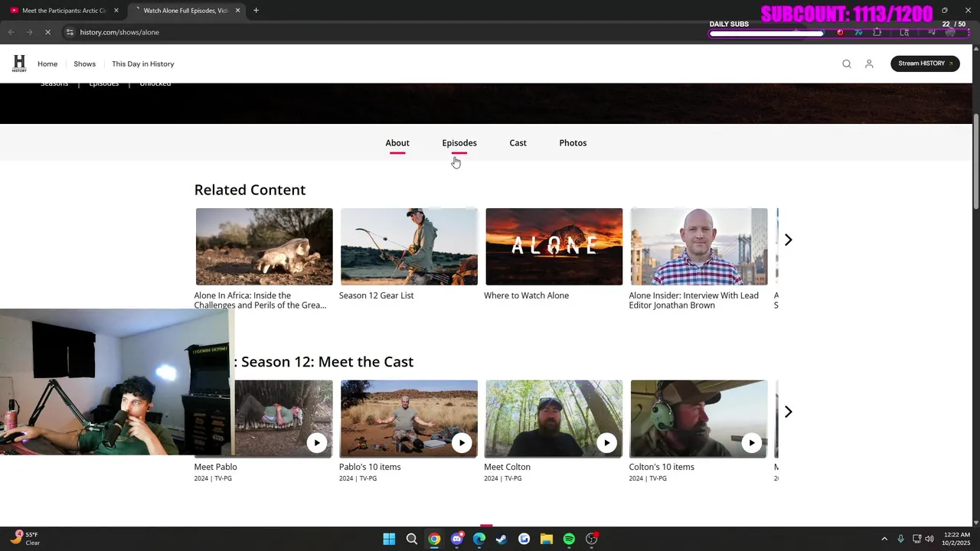
Task: Click Stream HISTORY button
Action: point(925,64)
